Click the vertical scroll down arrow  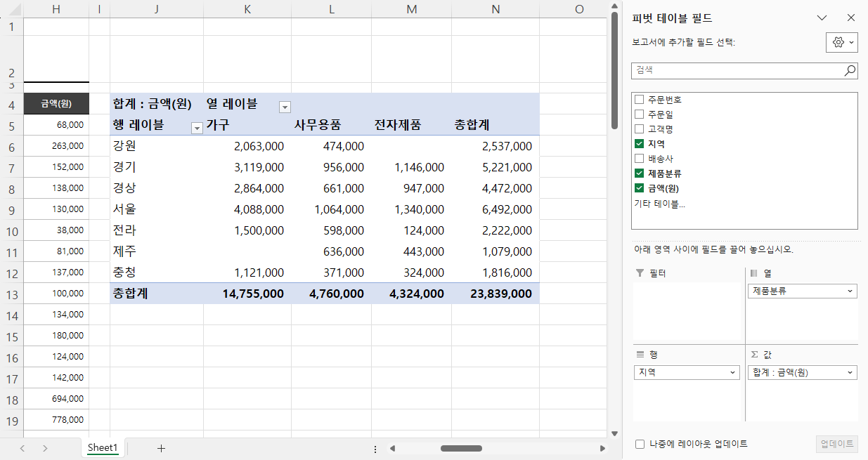point(614,433)
